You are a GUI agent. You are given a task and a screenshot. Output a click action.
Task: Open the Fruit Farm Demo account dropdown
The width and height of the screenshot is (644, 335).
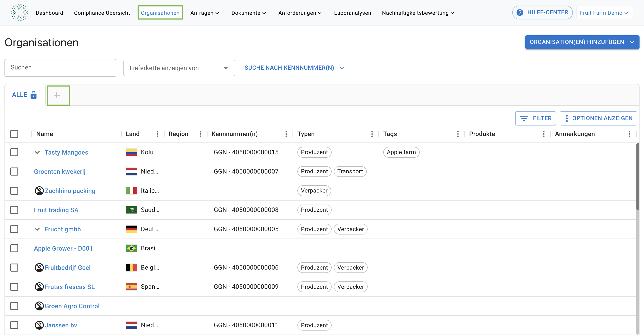click(x=604, y=13)
